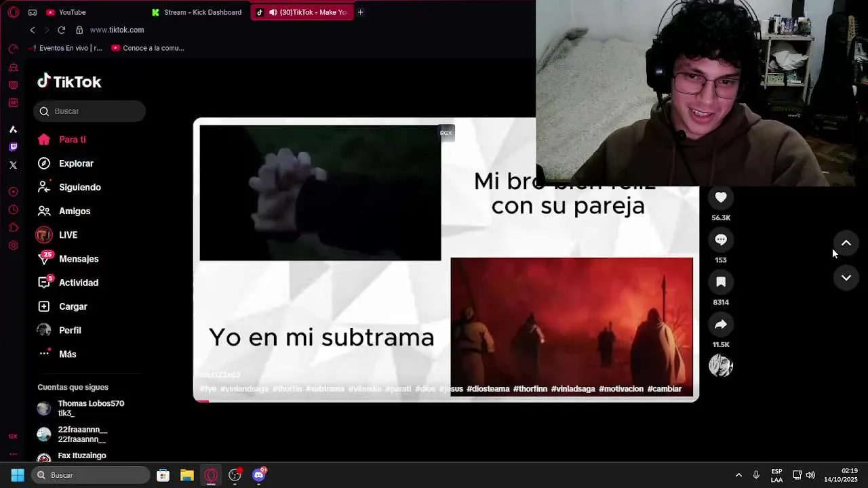Open the Eventos En vivo bookmark
This screenshot has width=868, height=488.
(65, 48)
